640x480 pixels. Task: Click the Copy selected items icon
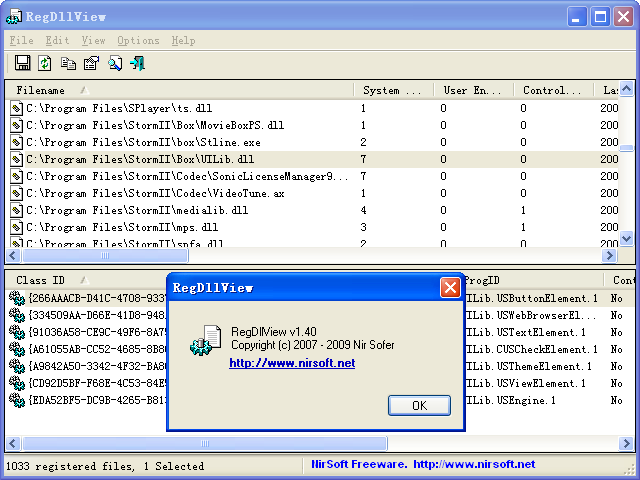pos(68,64)
